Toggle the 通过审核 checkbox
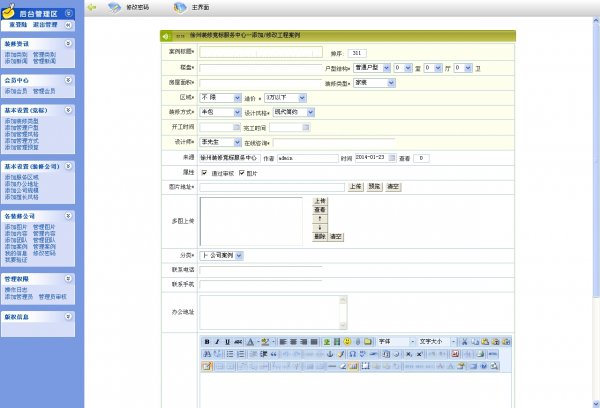Screen dimensions: 600x408 click(x=204, y=173)
